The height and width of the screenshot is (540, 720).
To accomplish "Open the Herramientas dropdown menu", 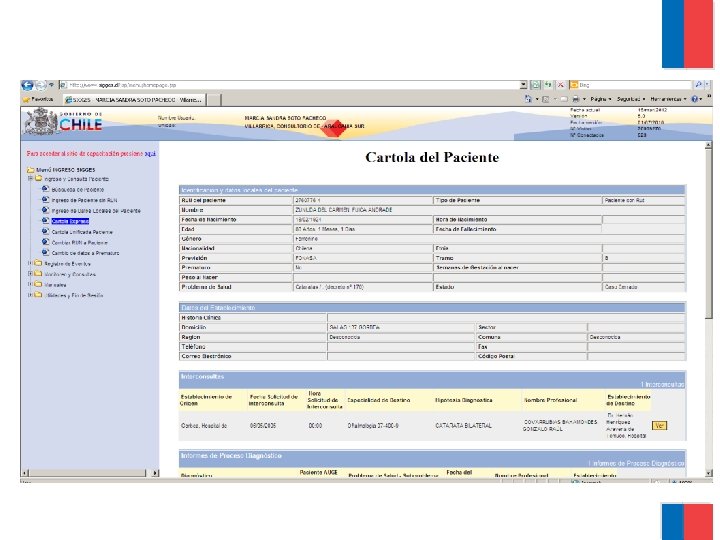I will click(669, 99).
